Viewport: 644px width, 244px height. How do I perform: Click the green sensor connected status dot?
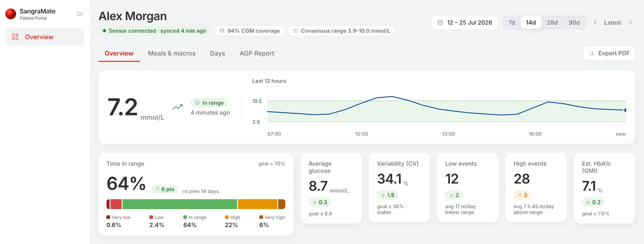tap(104, 31)
